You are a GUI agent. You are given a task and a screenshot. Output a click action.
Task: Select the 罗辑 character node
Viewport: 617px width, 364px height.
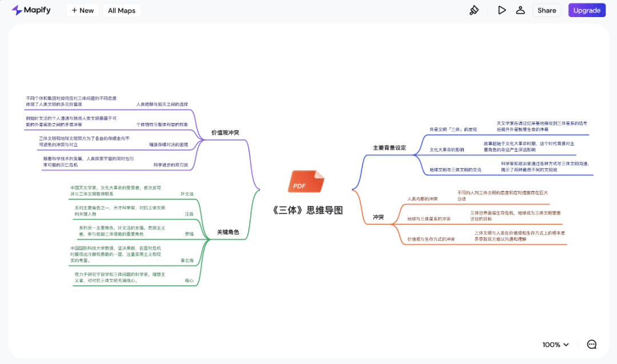(190, 233)
